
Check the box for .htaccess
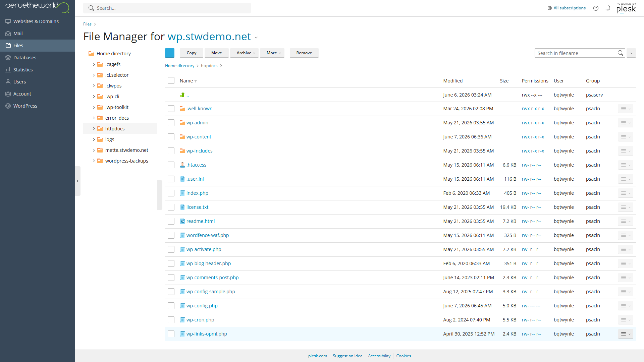pyautogui.click(x=171, y=165)
